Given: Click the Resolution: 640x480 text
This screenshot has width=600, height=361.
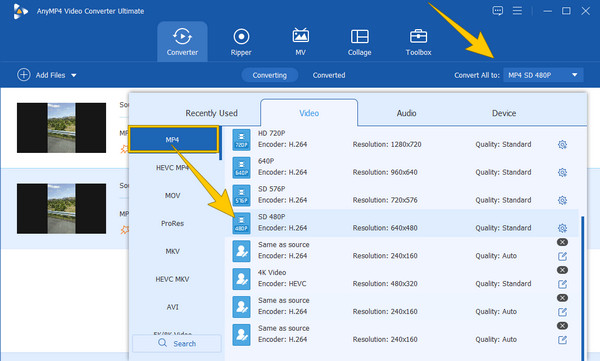Looking at the screenshot, I should click(x=385, y=229).
